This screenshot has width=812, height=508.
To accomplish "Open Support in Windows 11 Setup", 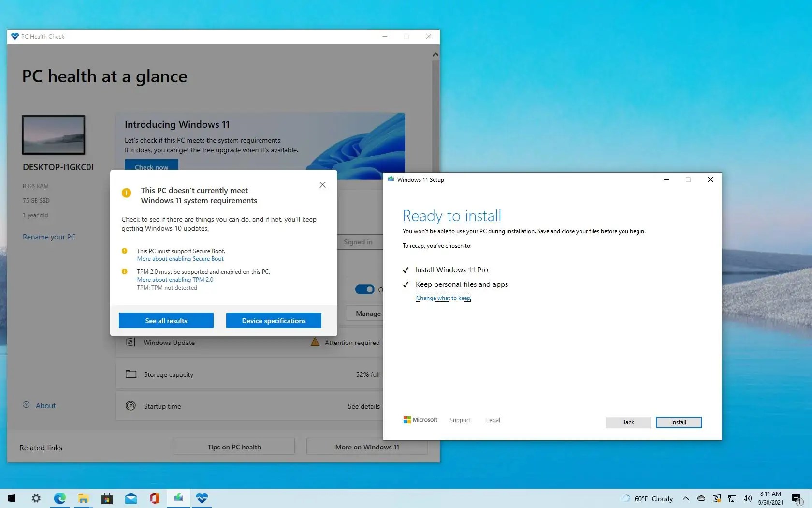I will [460, 420].
